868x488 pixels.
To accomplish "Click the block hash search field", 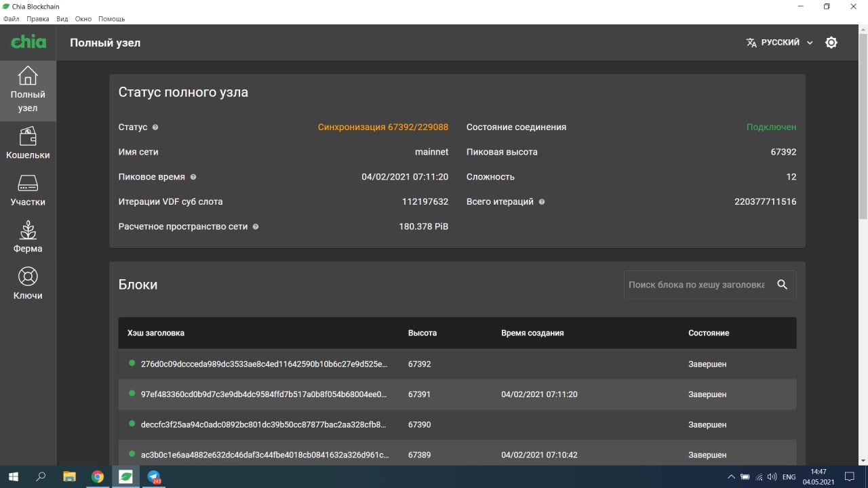I will coord(697,285).
